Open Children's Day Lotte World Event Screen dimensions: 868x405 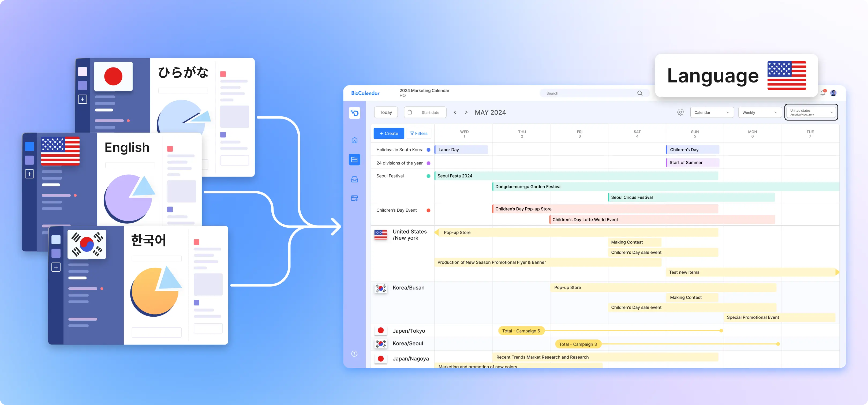point(662,220)
